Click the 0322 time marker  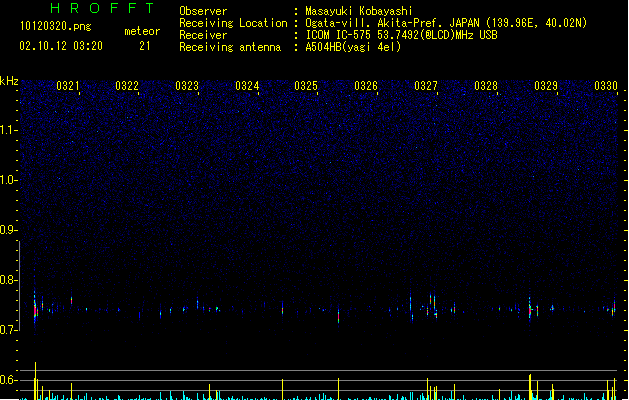pyautogui.click(x=127, y=86)
